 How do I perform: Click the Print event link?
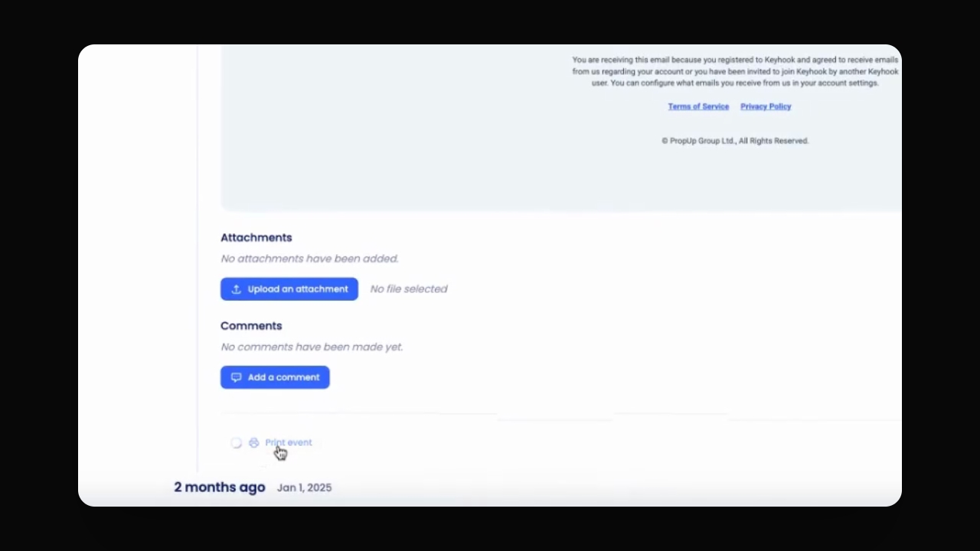pos(289,442)
